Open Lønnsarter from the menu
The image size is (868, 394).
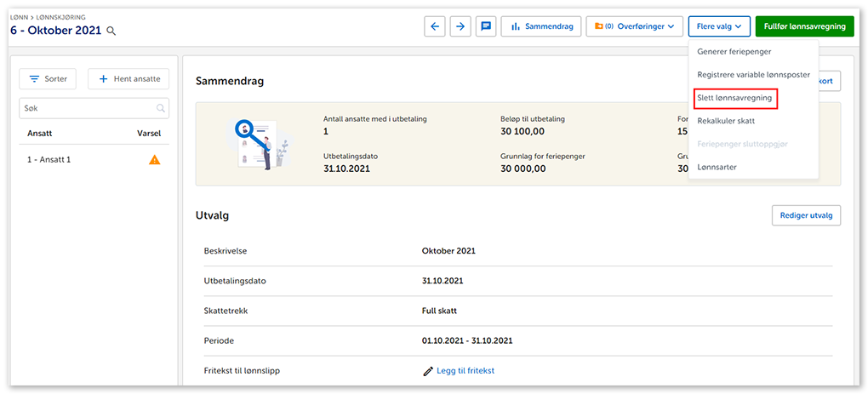[x=717, y=167]
